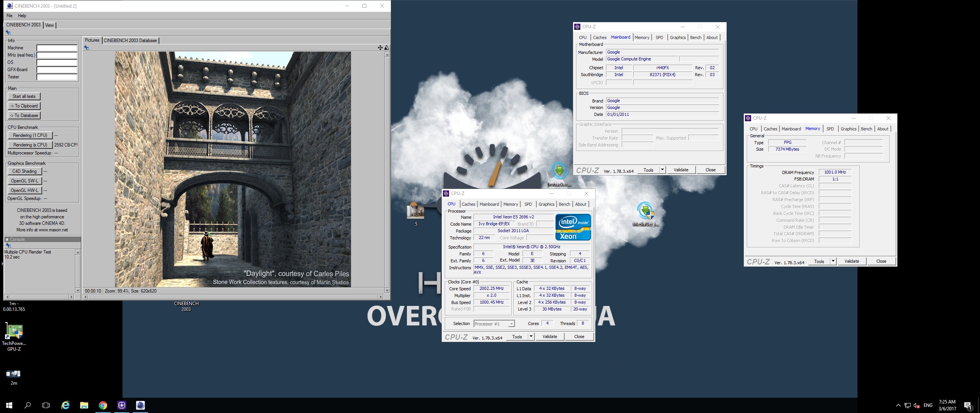980x413 pixels.
Task: Open the Processor #1 selection dropdown
Action: coord(494,324)
